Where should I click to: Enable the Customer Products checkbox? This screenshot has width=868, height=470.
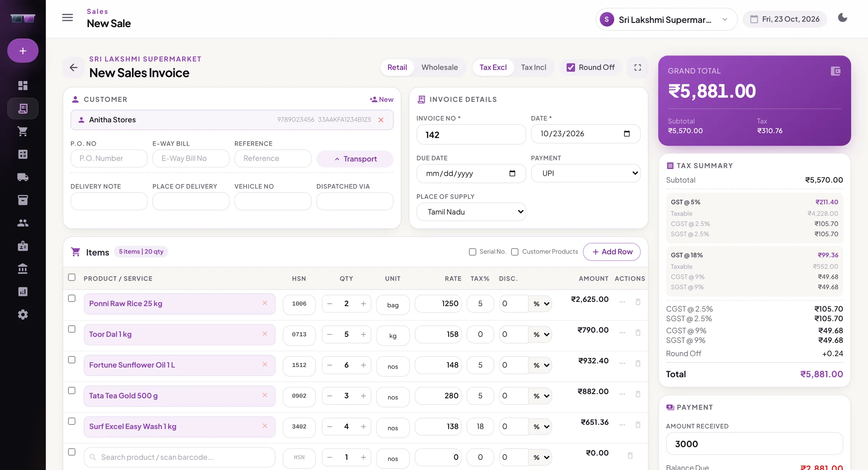(x=515, y=252)
